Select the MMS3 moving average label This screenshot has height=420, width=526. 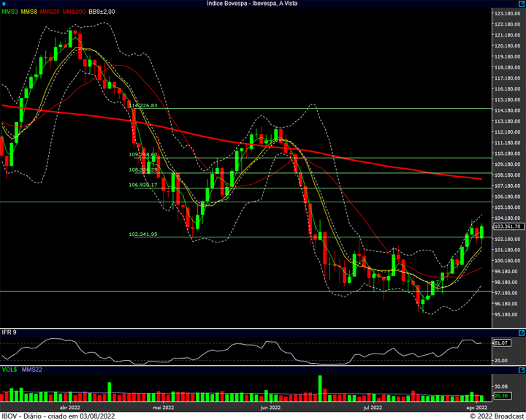click(x=9, y=12)
